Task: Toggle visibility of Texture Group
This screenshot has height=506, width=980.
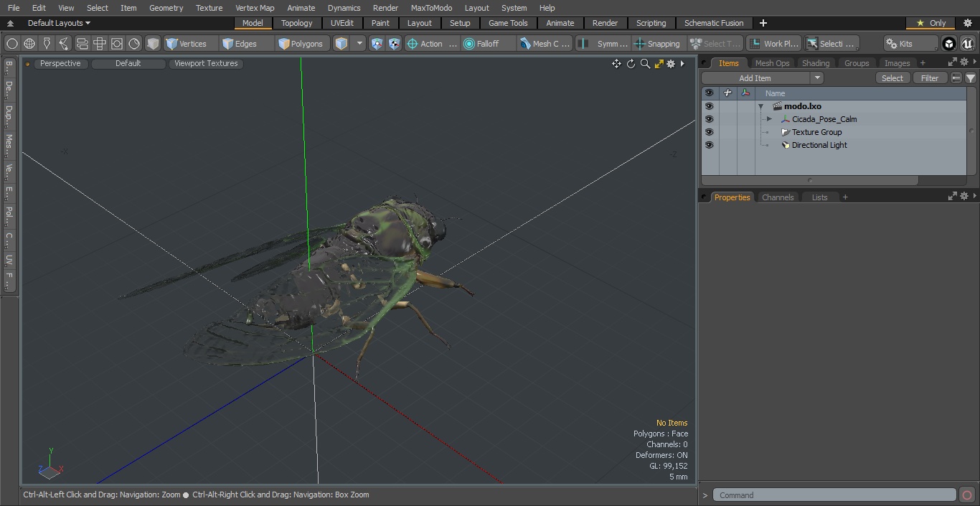Action: click(710, 132)
